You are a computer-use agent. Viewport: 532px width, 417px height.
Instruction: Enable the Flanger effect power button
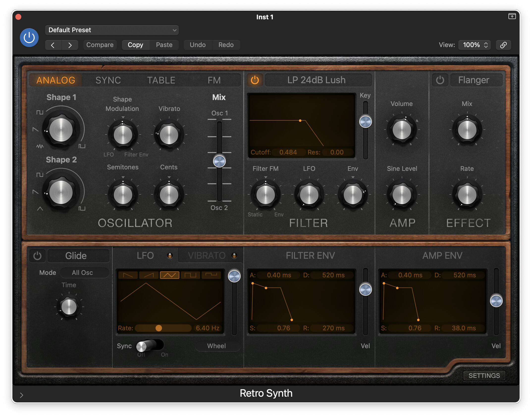[440, 80]
